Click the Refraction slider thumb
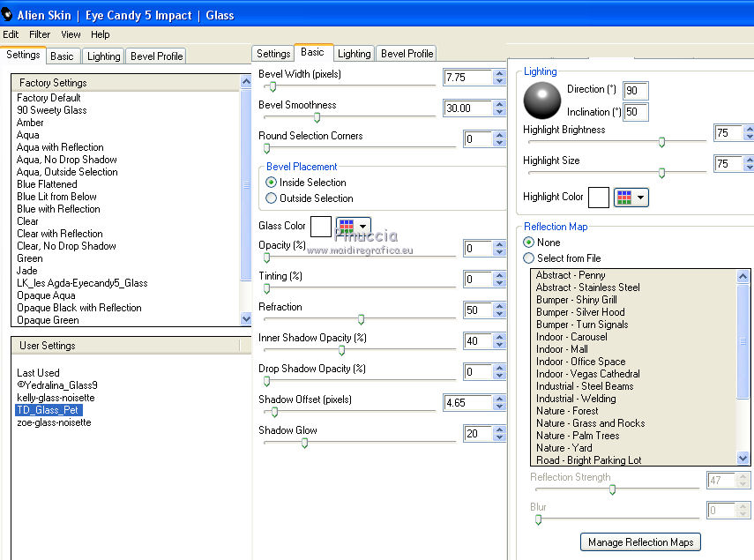This screenshot has width=754, height=560. (x=361, y=319)
